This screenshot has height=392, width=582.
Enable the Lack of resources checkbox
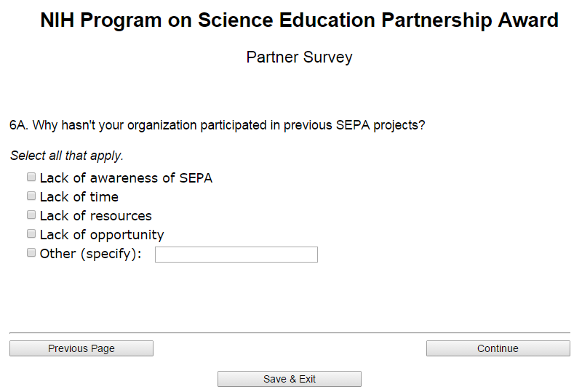point(31,215)
